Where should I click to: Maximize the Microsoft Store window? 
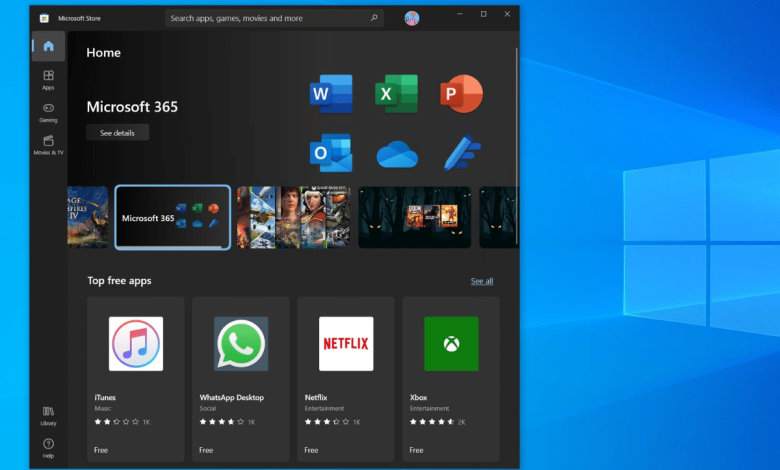click(484, 14)
